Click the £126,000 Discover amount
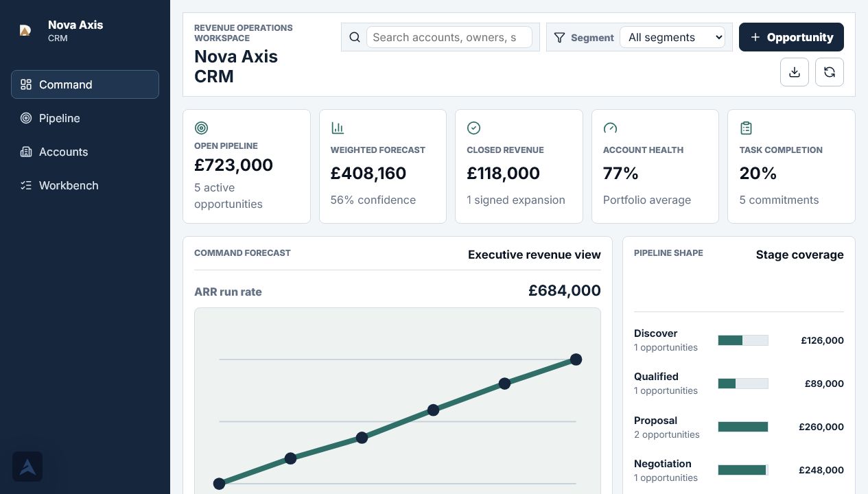This screenshot has width=868, height=494. point(822,340)
